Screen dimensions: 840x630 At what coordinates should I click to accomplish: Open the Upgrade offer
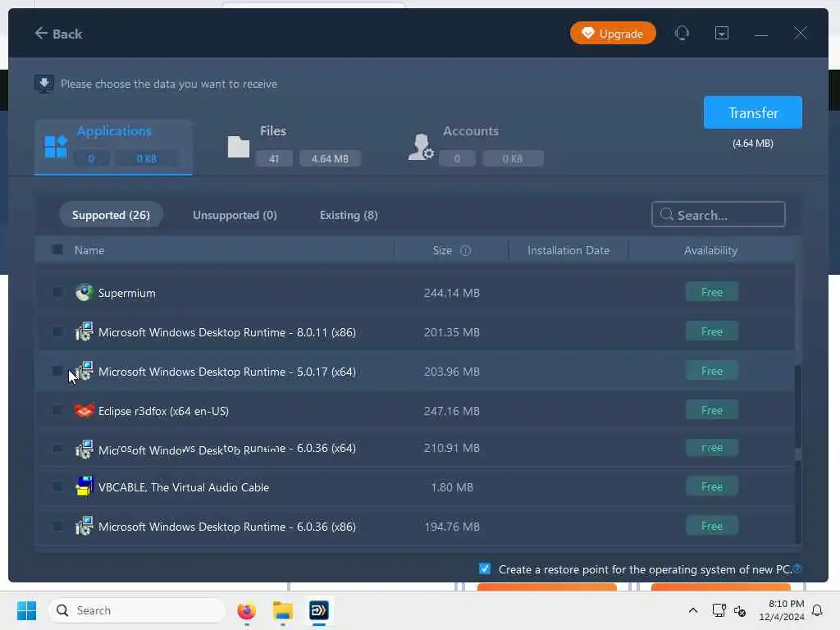pyautogui.click(x=613, y=33)
